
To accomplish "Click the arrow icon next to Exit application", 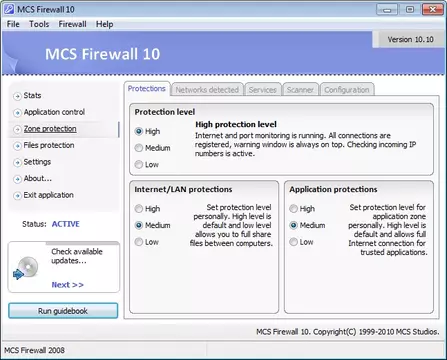I will [x=17, y=196].
